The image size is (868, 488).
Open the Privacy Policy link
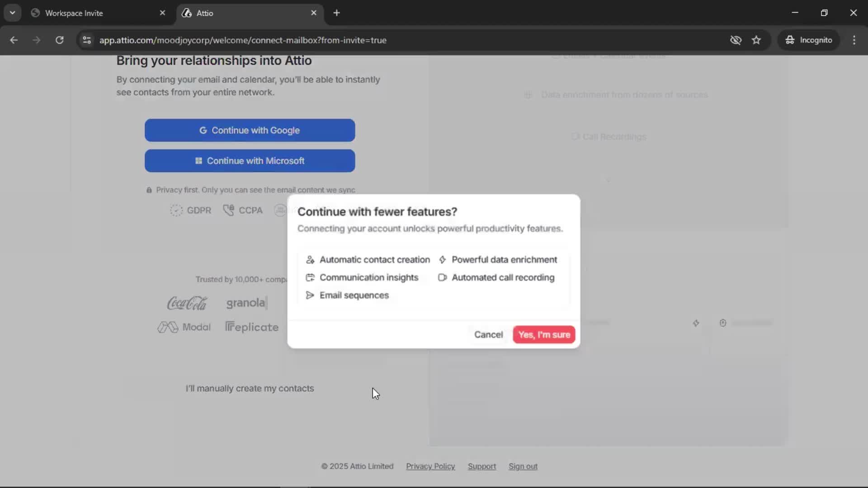pyautogui.click(x=430, y=466)
